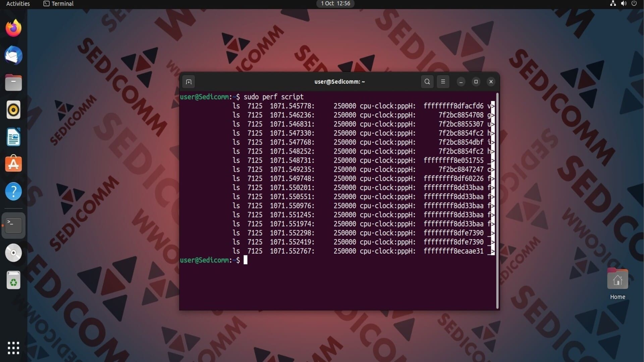Screen dimensions: 644x362
Task: Click the address ffffffff8e051755
Action: 453,160
